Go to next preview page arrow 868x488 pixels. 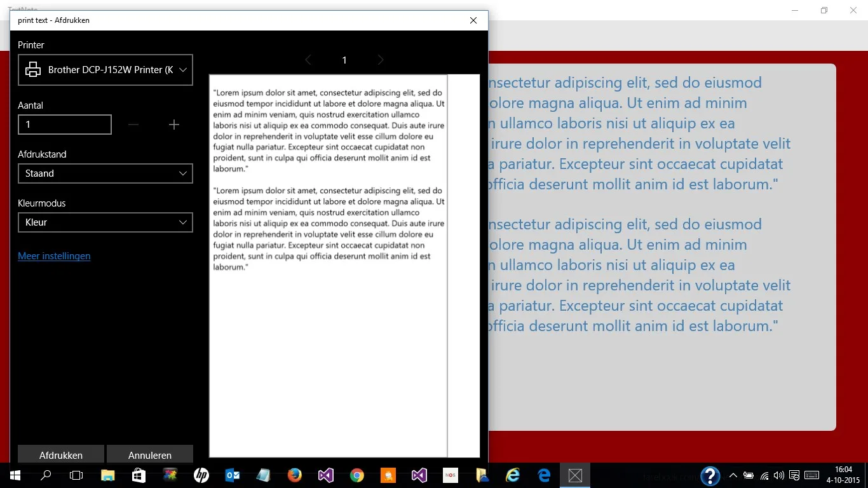pos(381,60)
